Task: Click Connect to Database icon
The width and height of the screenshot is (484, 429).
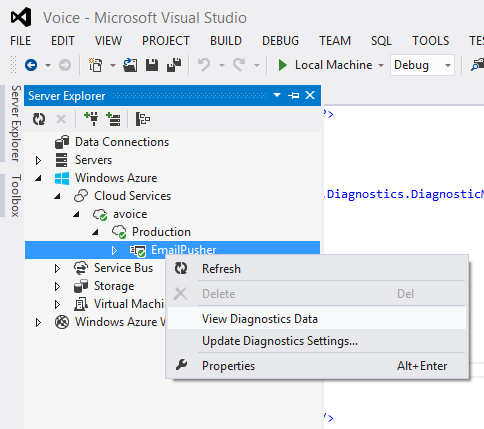Action: tap(91, 119)
